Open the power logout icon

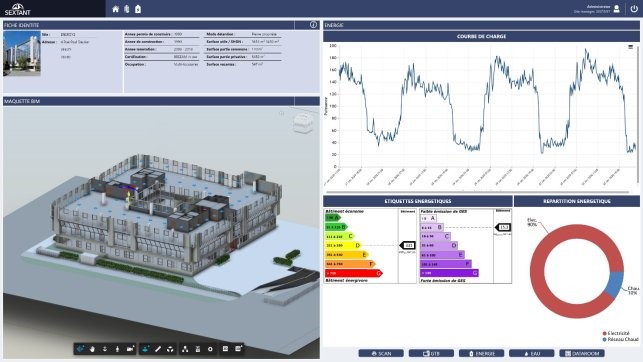634,9
